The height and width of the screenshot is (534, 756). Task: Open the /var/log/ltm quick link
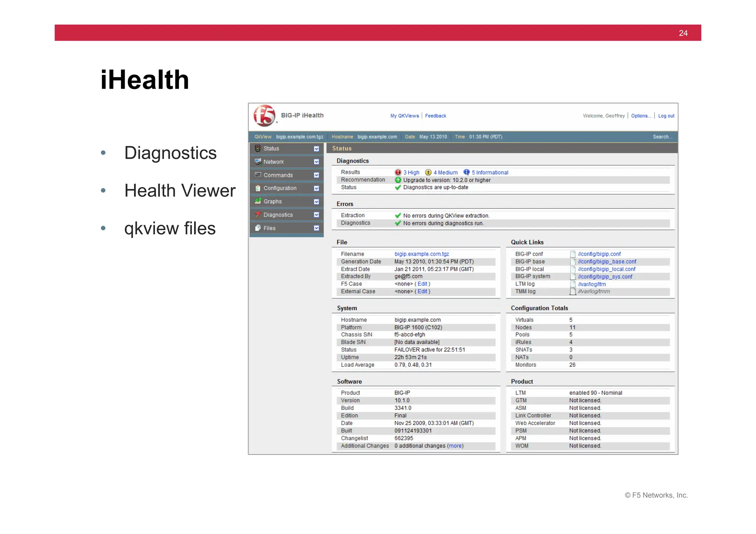(592, 284)
